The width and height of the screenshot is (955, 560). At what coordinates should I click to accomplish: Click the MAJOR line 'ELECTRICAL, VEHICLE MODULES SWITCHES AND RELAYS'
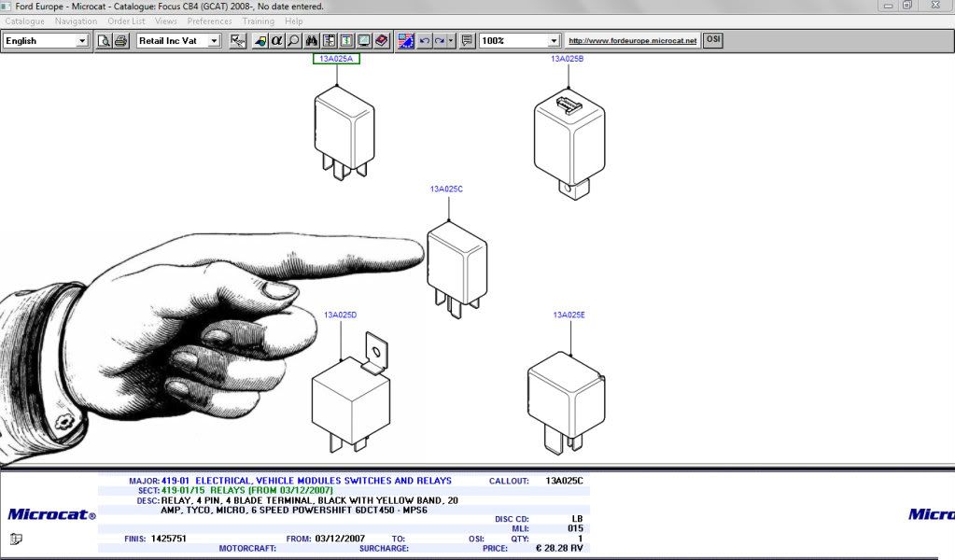(323, 481)
